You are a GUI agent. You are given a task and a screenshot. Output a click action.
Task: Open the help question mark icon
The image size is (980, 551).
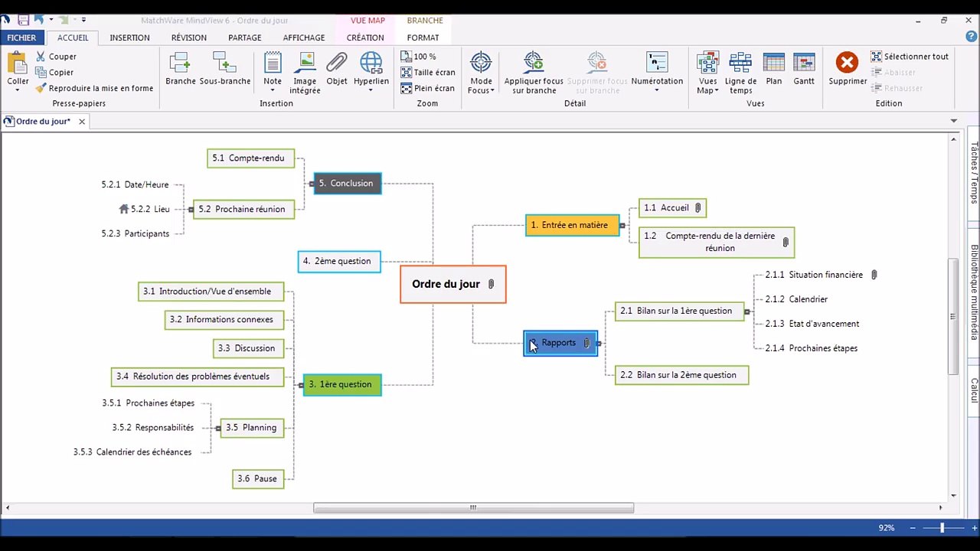[x=972, y=37]
